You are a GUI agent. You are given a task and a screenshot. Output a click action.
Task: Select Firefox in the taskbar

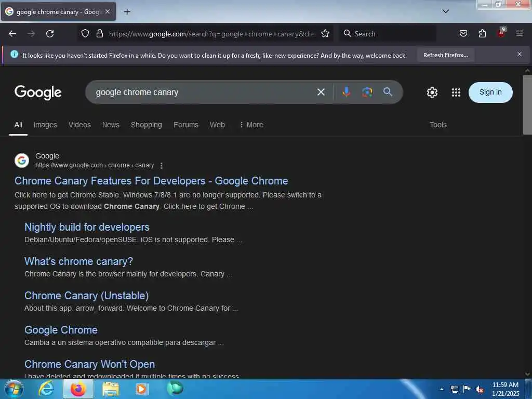(x=78, y=389)
